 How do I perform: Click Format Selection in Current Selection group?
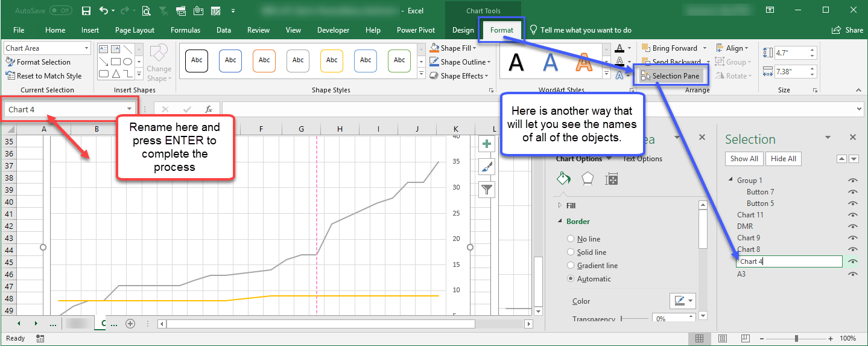[x=38, y=62]
